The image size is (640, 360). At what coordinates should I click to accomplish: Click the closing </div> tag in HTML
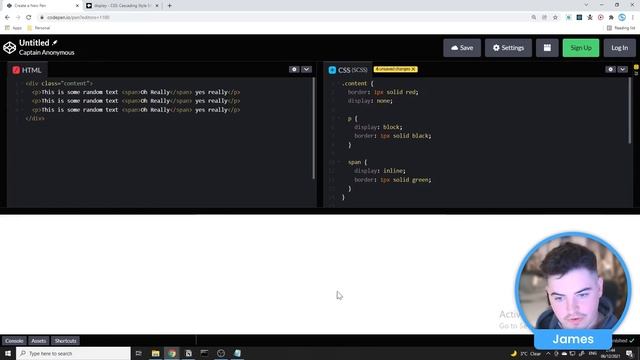tap(35, 118)
